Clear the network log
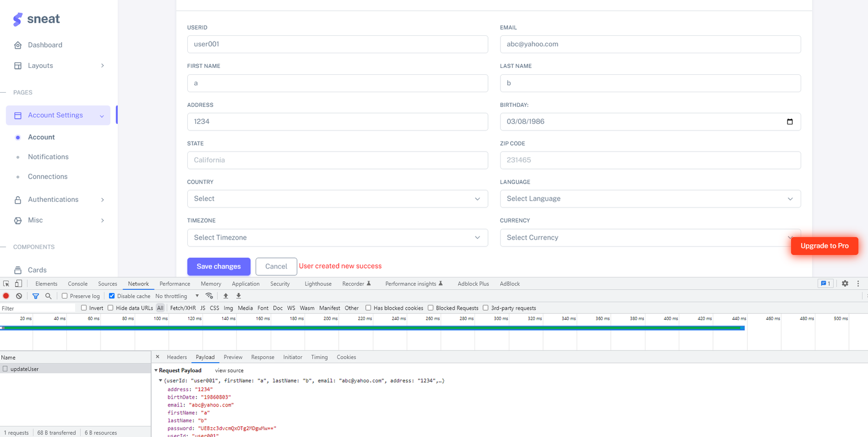 click(x=19, y=296)
